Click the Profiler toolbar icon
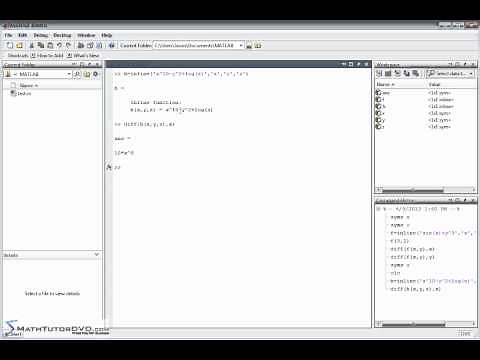 pos(99,45)
